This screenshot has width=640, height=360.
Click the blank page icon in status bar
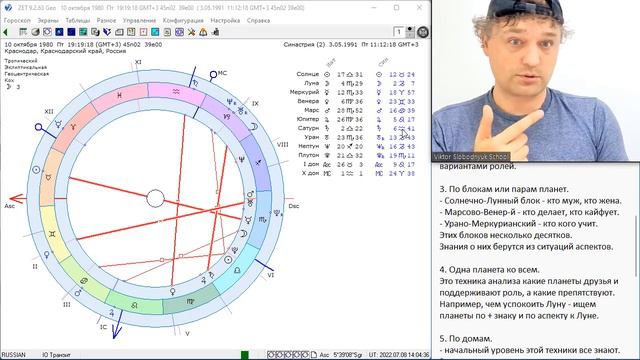(x=313, y=355)
